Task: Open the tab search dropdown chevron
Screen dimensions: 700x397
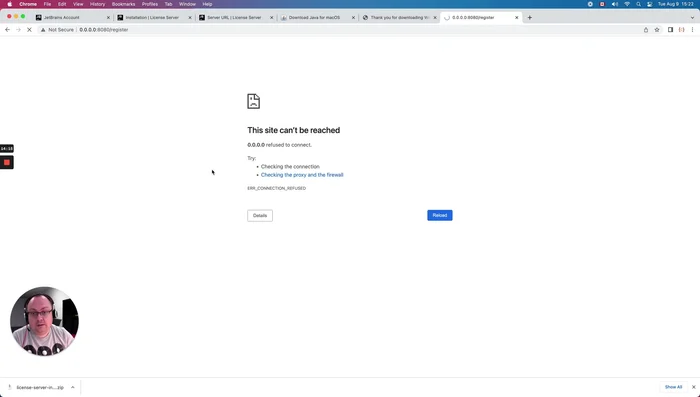Action: (692, 17)
